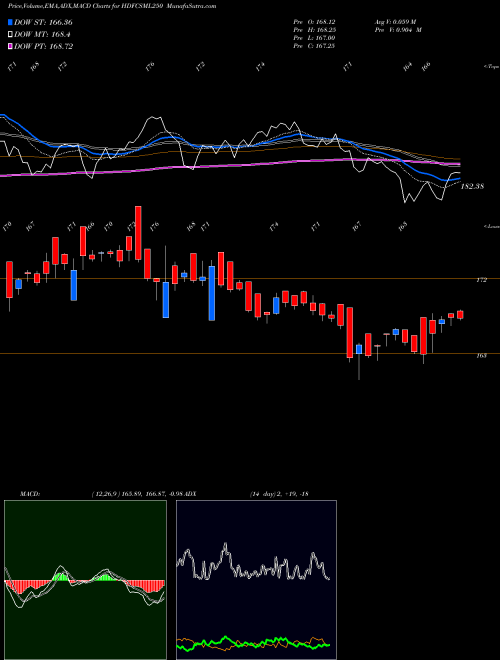Click the 'Pre O: 168.12' open value
Viewport: 500px width, 660px height.
314,21
